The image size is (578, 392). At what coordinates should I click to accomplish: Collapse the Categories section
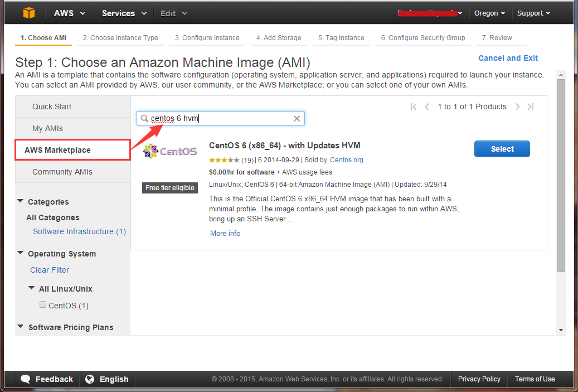tap(21, 201)
